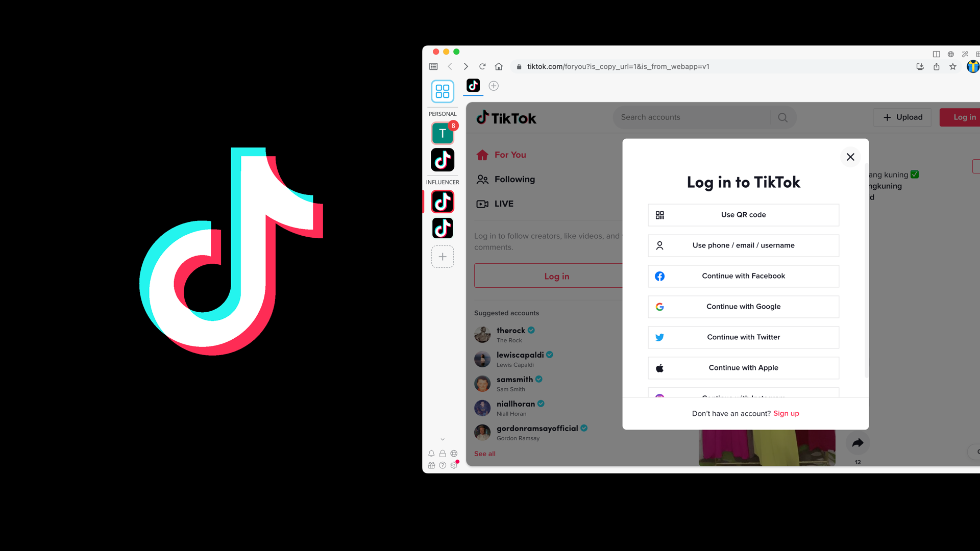980x551 pixels.
Task: Click the Following tab
Action: click(515, 179)
